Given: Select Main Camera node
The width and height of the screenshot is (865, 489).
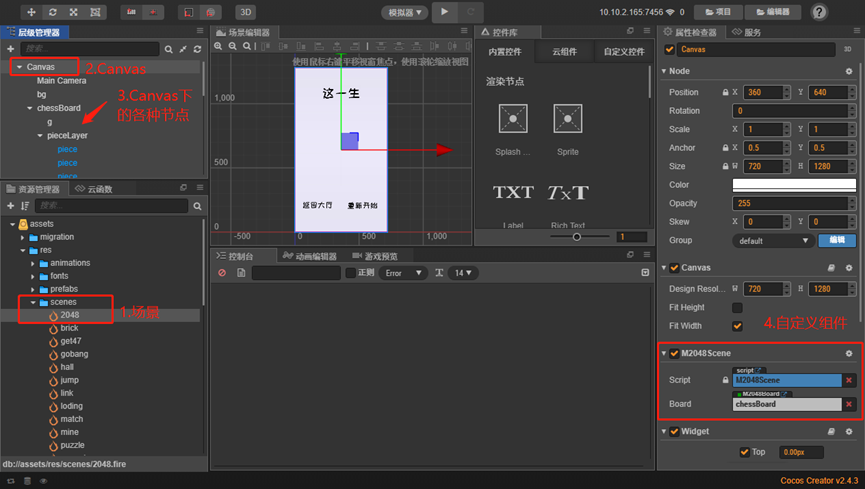Looking at the screenshot, I should click(61, 81).
